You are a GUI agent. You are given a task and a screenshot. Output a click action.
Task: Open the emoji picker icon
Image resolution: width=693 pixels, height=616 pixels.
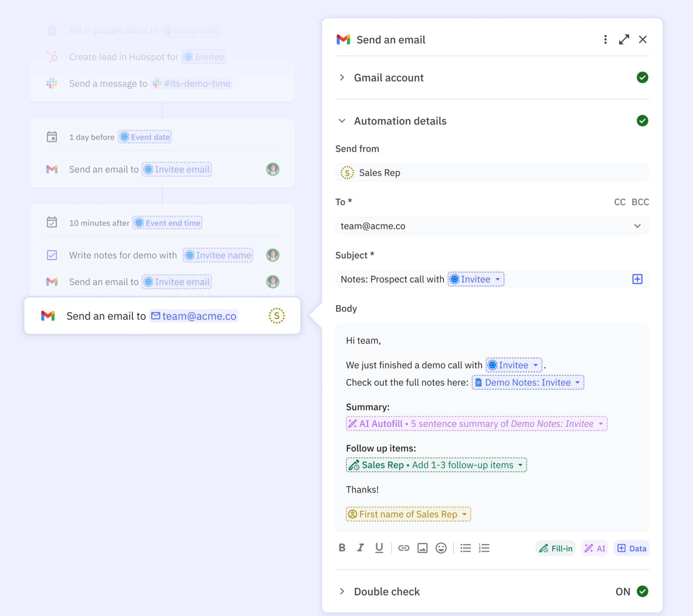[441, 548]
